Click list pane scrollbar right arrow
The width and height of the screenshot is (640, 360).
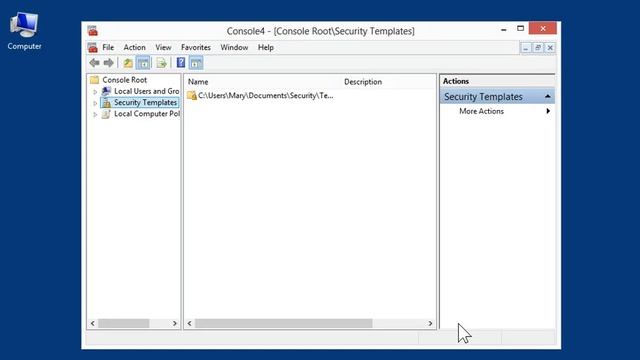430,323
